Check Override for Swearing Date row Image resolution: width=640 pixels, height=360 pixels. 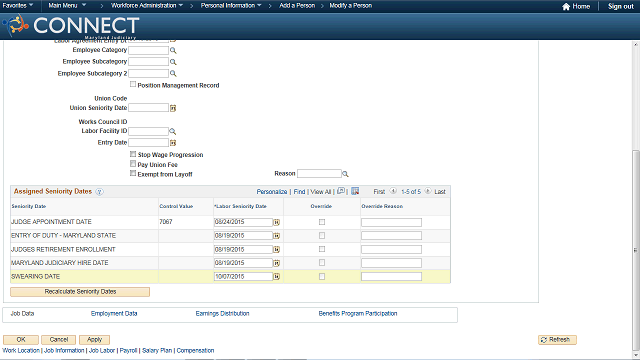[x=322, y=277]
